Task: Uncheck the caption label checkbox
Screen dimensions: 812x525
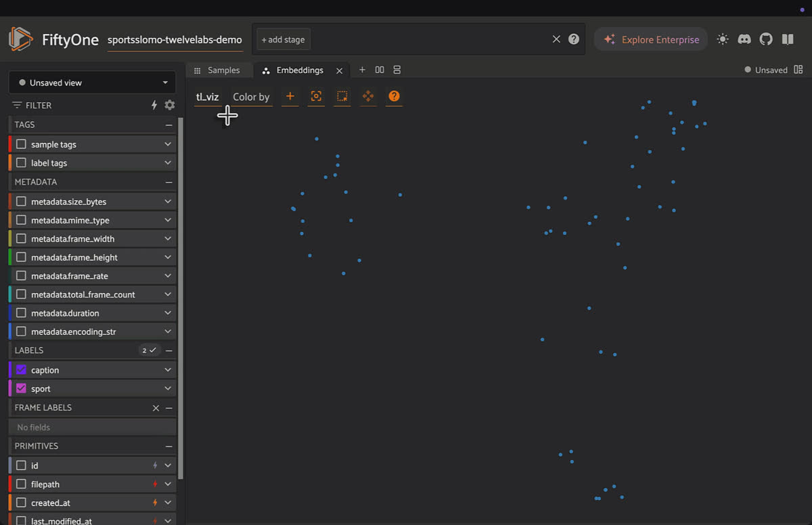Action: coord(21,370)
